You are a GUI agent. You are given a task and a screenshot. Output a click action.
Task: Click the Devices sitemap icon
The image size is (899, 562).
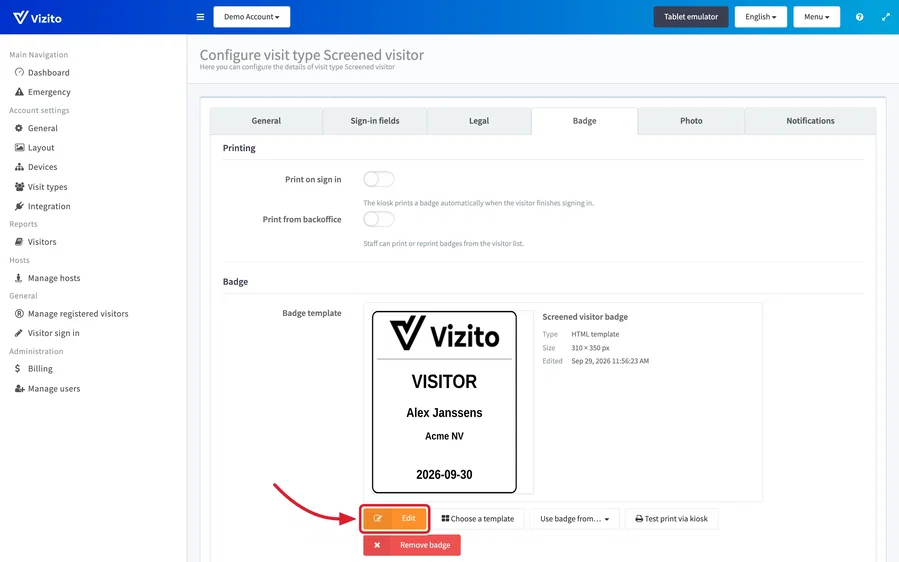pyautogui.click(x=19, y=167)
